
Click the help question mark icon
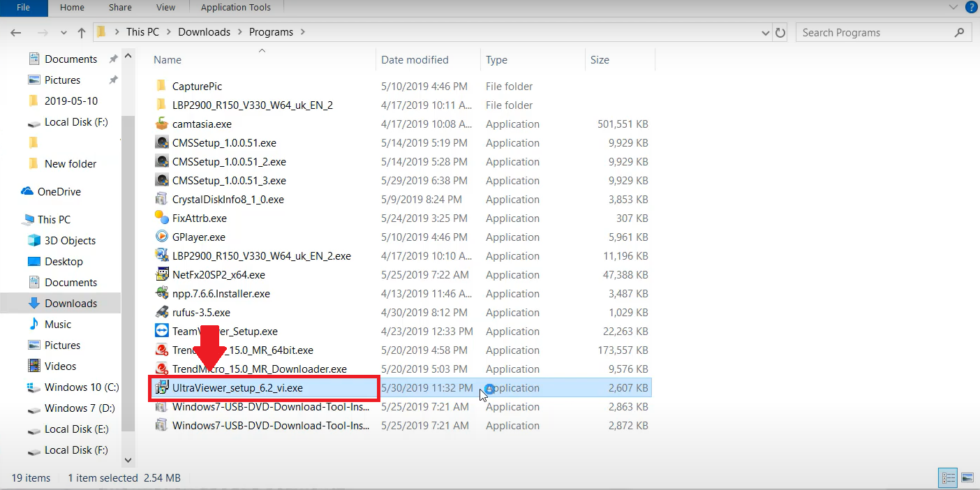pyautogui.click(x=971, y=7)
